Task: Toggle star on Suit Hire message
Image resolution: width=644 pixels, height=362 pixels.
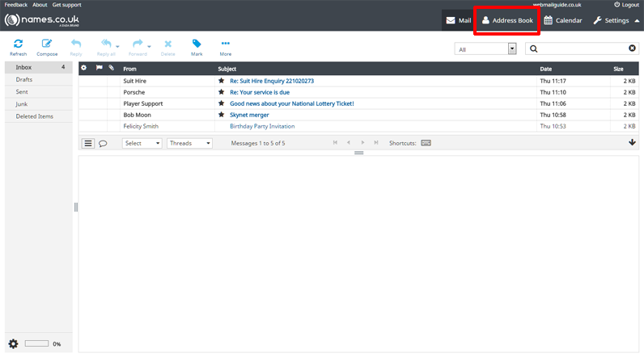Action: click(222, 81)
